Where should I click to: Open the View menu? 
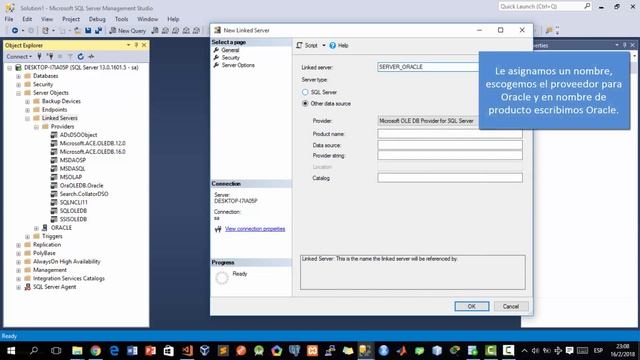[x=47, y=19]
